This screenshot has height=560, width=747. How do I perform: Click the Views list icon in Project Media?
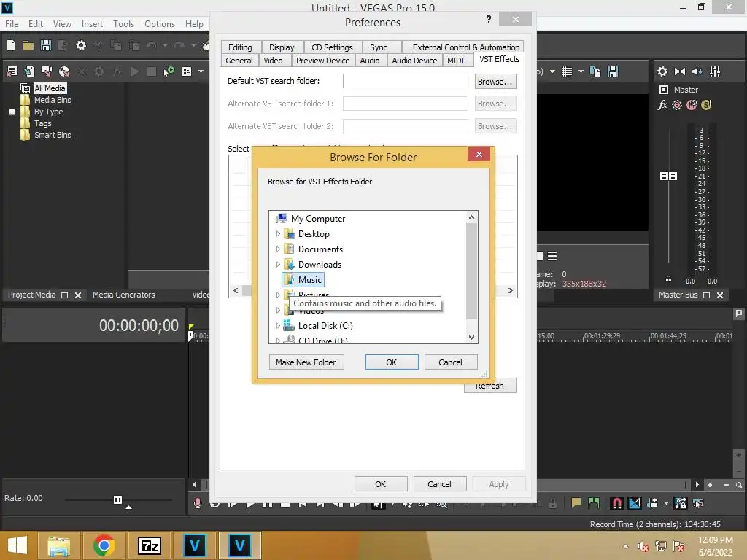[187, 71]
